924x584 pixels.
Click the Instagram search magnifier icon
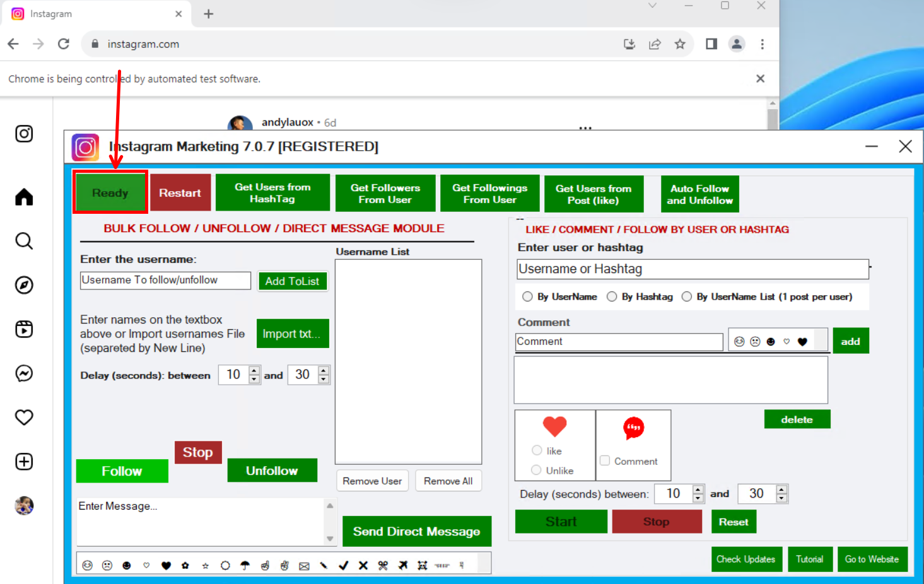(x=24, y=241)
